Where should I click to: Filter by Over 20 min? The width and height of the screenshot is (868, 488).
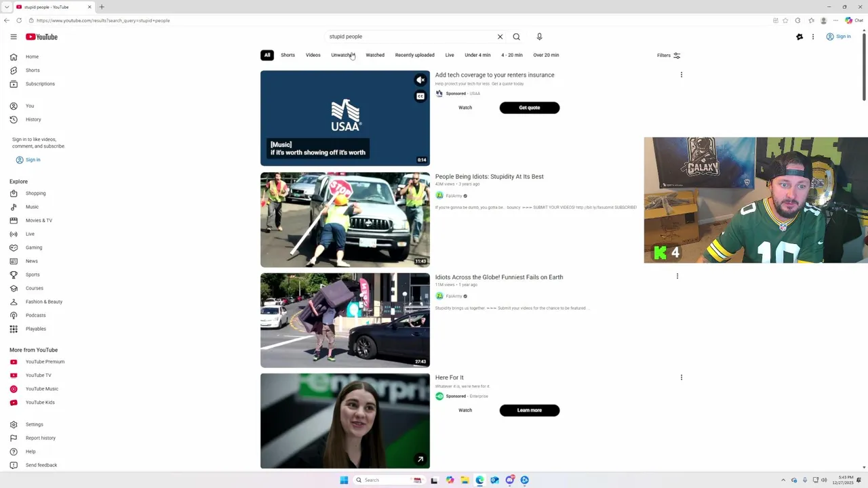(x=546, y=55)
